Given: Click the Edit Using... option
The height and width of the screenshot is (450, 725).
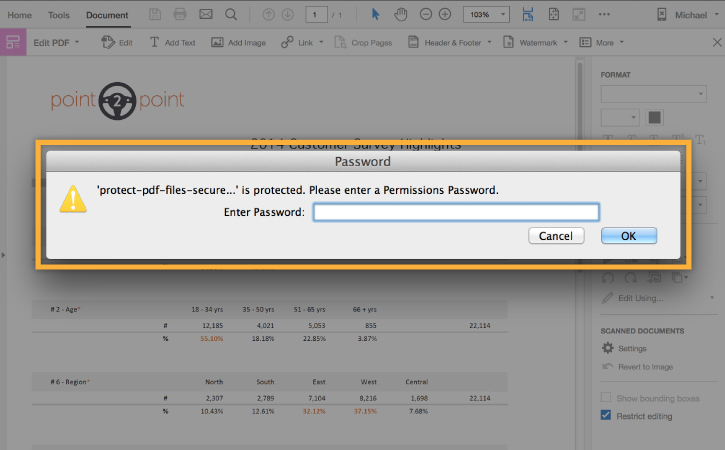Looking at the screenshot, I should tap(640, 298).
